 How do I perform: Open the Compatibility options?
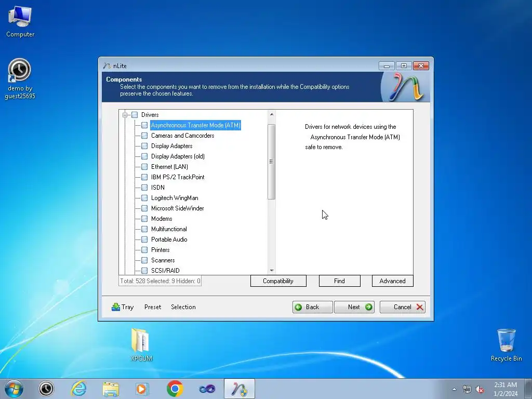coord(278,281)
